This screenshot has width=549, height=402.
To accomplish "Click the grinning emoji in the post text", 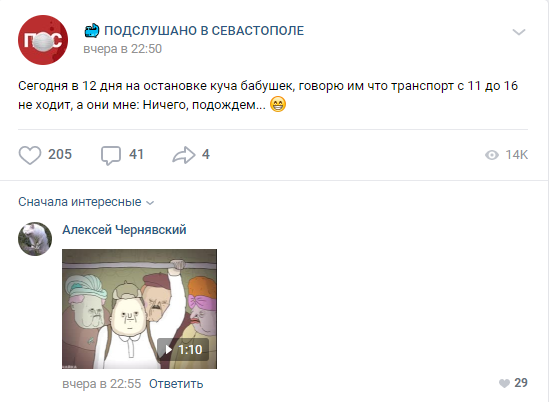I will (x=278, y=104).
